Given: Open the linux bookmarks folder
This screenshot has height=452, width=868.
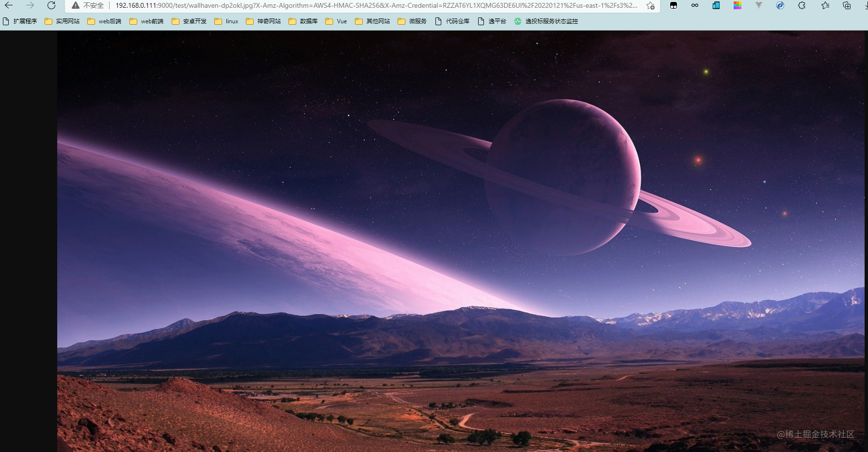Looking at the screenshot, I should tap(226, 21).
